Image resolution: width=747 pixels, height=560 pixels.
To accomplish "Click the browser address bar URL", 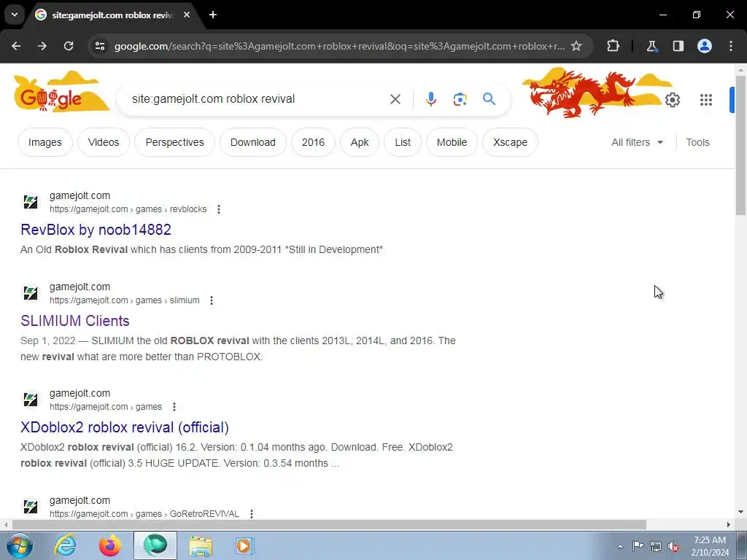I will [x=339, y=46].
